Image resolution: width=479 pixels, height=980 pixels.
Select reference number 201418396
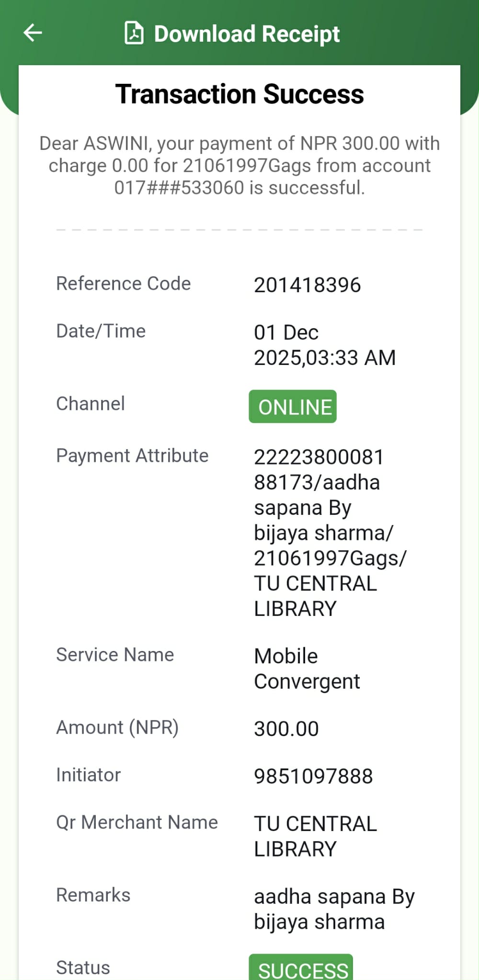click(307, 285)
